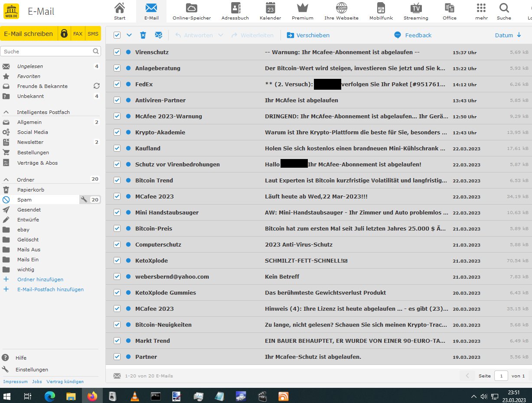
Task: Uncheck the KetoXplode Gummies mail checkbox
Action: pos(117,292)
